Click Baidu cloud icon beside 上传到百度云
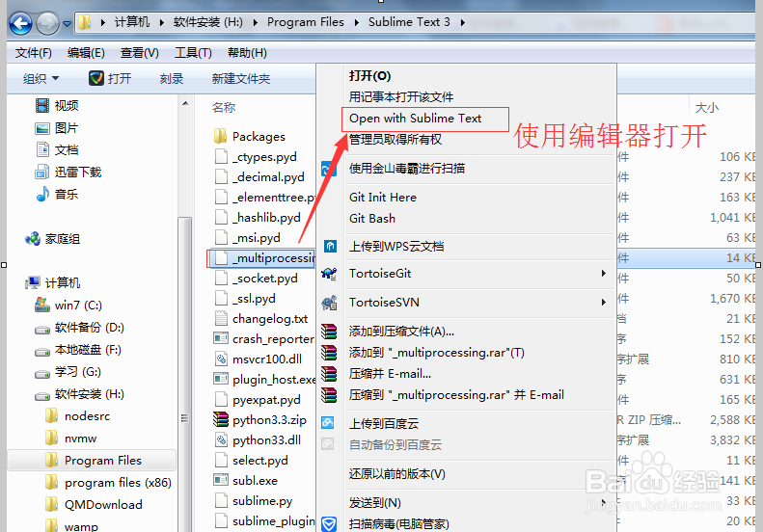This screenshot has height=532, width=763. (328, 423)
